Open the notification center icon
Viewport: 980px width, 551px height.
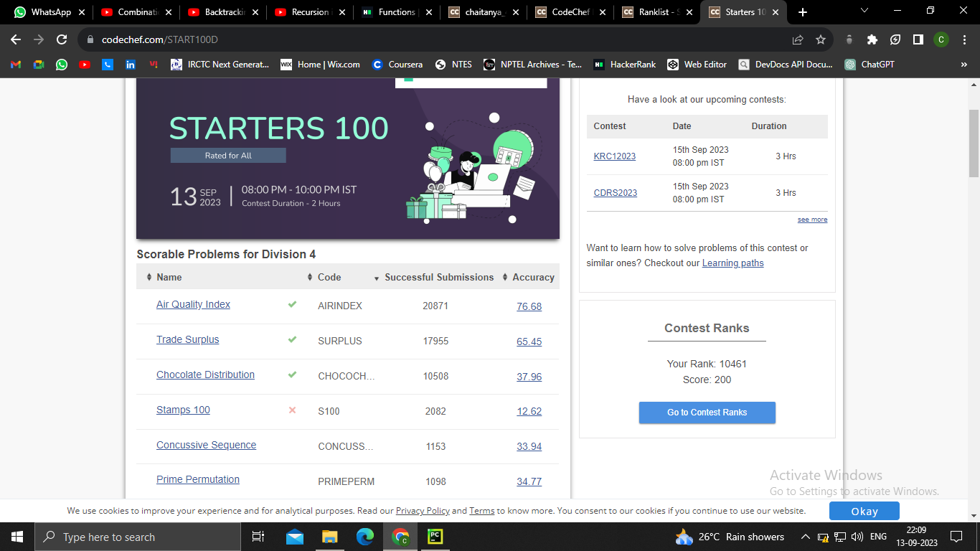coord(956,537)
